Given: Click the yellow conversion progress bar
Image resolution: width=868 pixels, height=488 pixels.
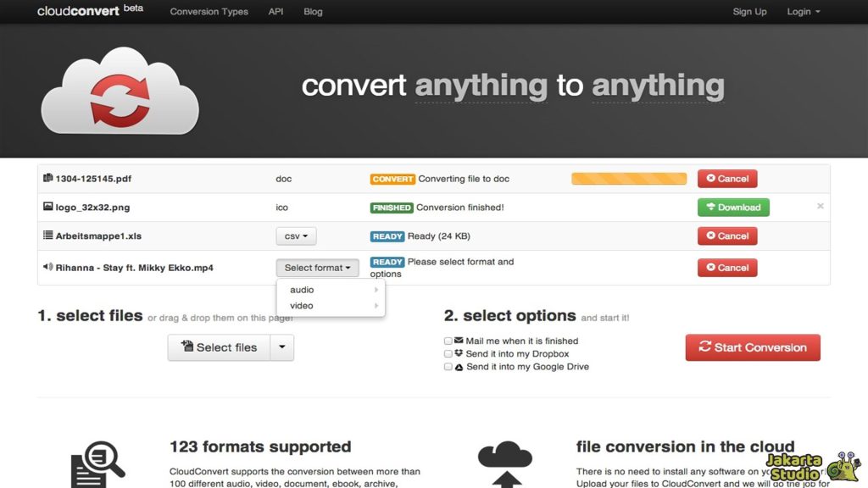Looking at the screenshot, I should (628, 179).
